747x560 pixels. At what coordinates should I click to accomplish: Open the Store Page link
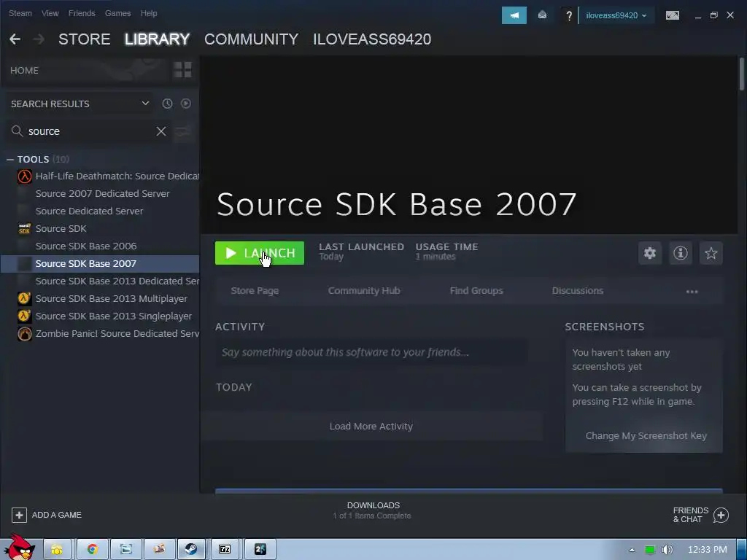[255, 290]
